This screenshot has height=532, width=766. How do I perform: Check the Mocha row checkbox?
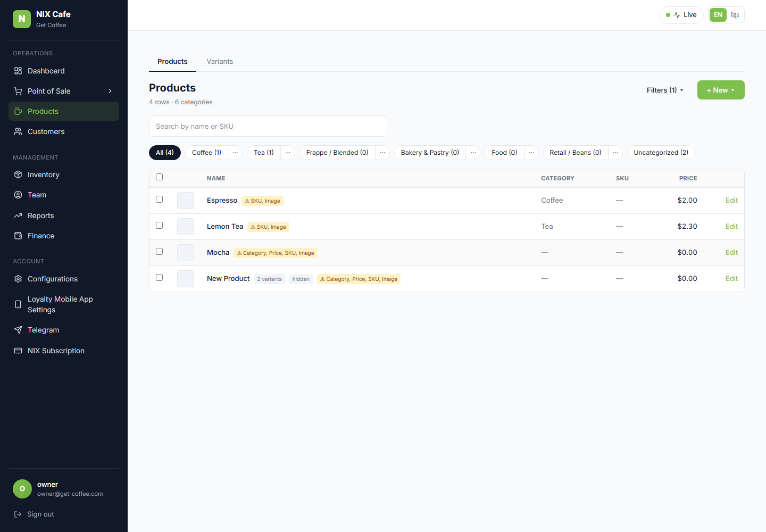coord(159,251)
